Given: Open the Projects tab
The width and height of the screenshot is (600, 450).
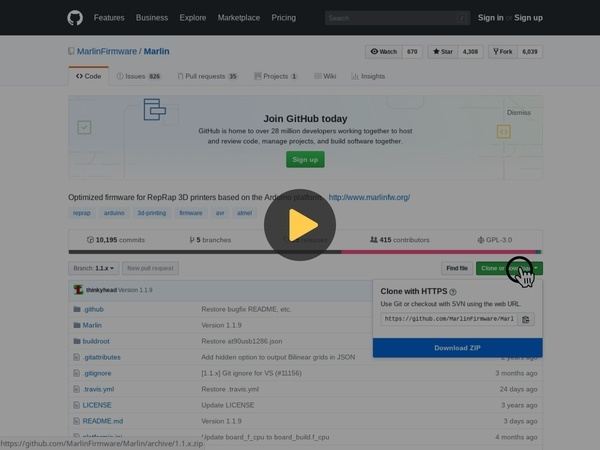Looking at the screenshot, I should [276, 76].
